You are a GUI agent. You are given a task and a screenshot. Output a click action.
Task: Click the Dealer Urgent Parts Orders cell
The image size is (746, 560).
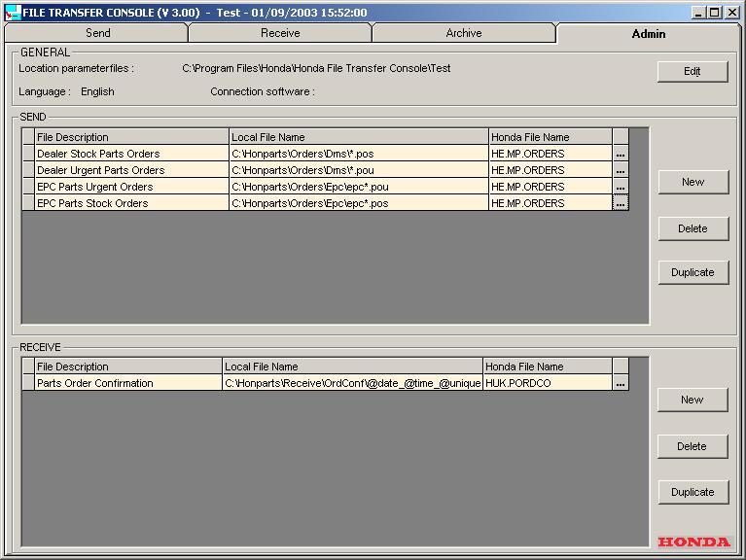pos(131,170)
